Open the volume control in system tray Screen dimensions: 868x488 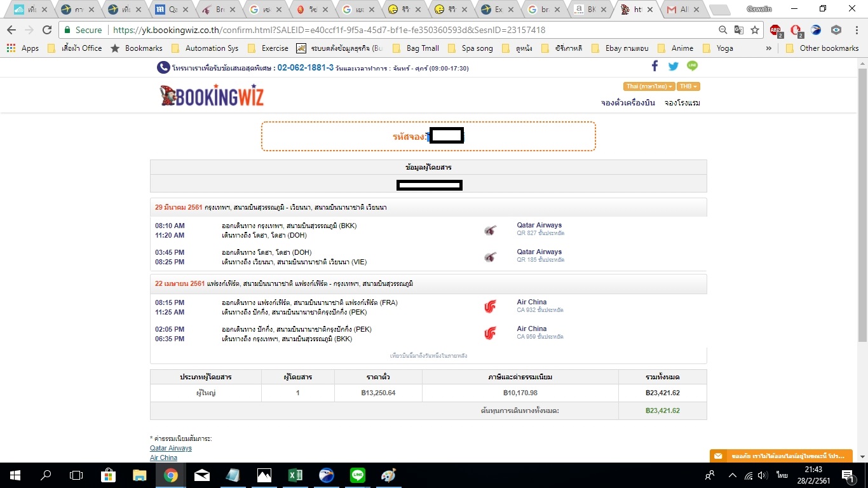pyautogui.click(x=763, y=475)
